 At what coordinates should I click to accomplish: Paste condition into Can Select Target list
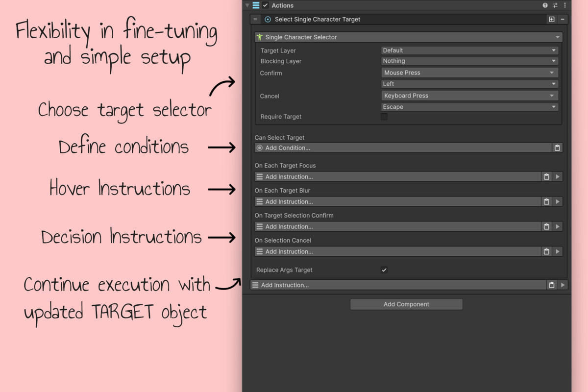coord(557,148)
